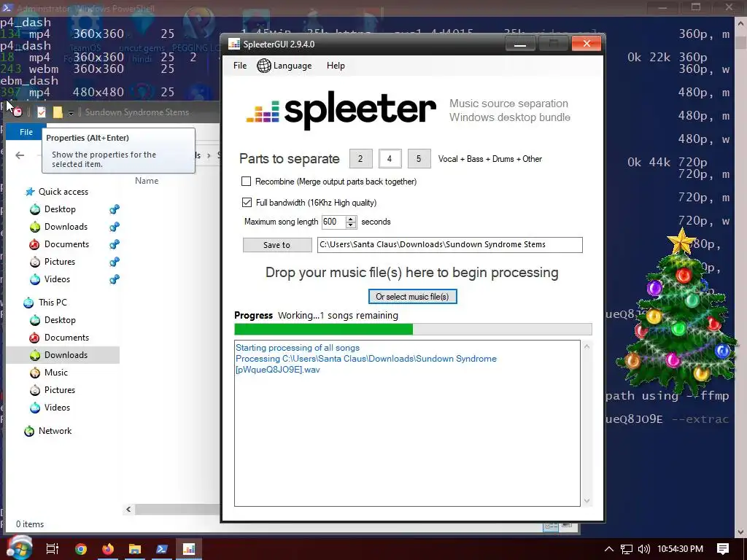
Task: Toggle Full bandwidth 16Khz checkbox
Action: coord(247,203)
